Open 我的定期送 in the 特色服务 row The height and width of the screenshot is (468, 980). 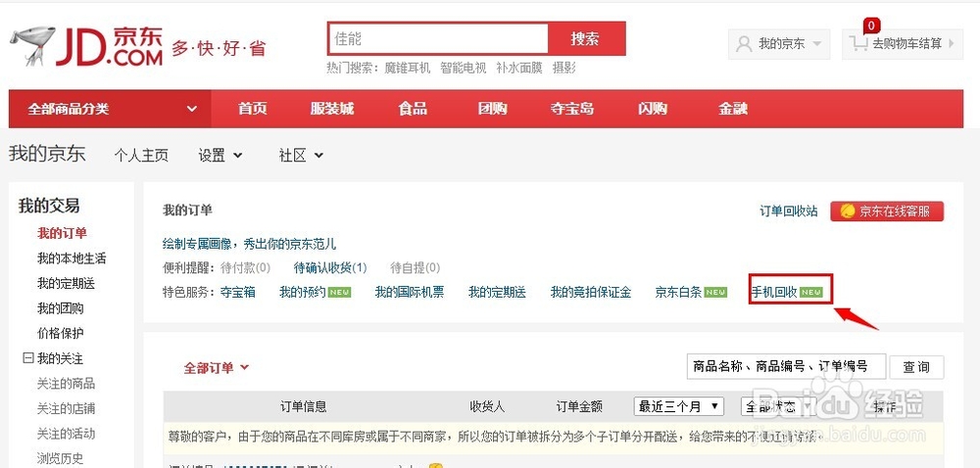(497, 292)
